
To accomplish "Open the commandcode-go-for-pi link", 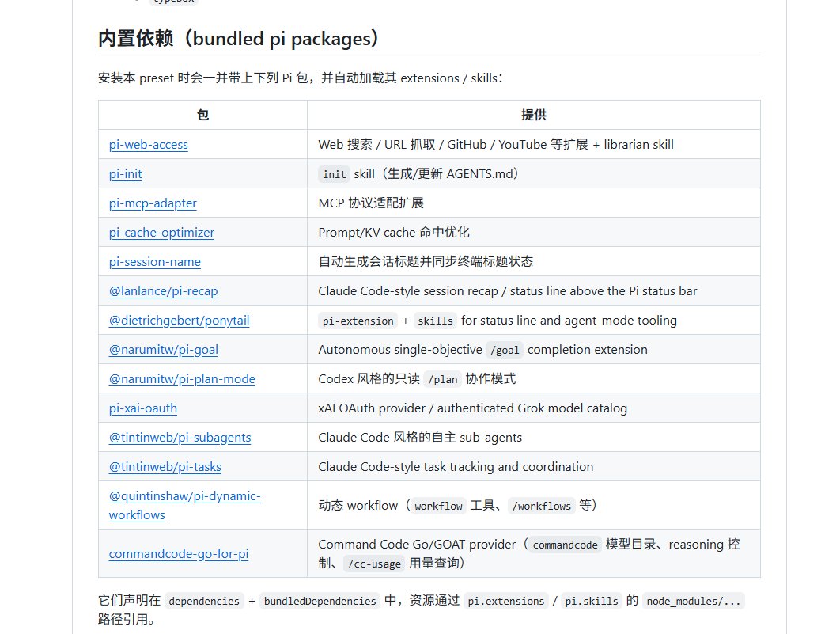I will [x=179, y=553].
